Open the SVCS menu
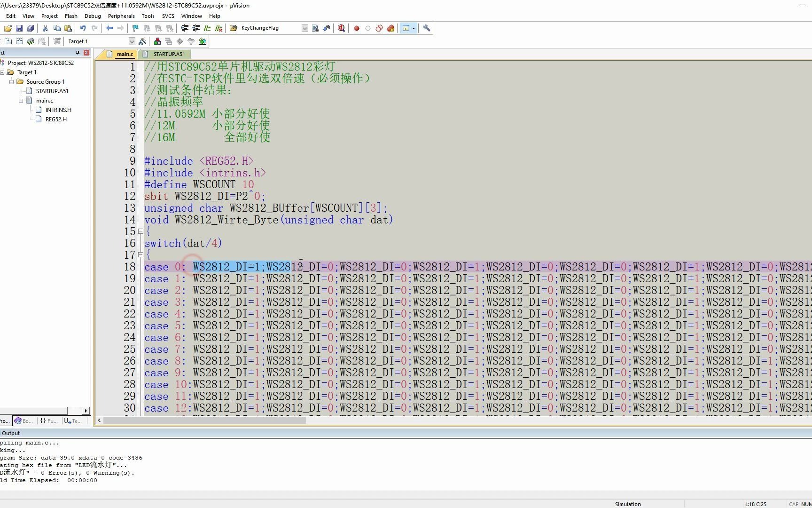The height and width of the screenshot is (508, 812). pos(168,16)
